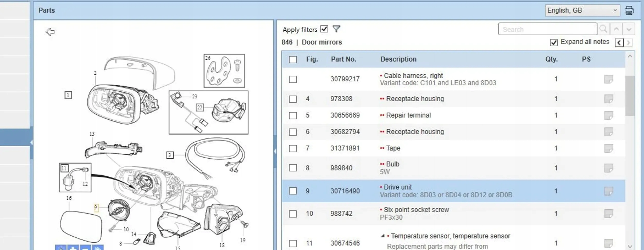Go to previous section with the left chevron
This screenshot has height=250, width=644.
pos(619,42)
